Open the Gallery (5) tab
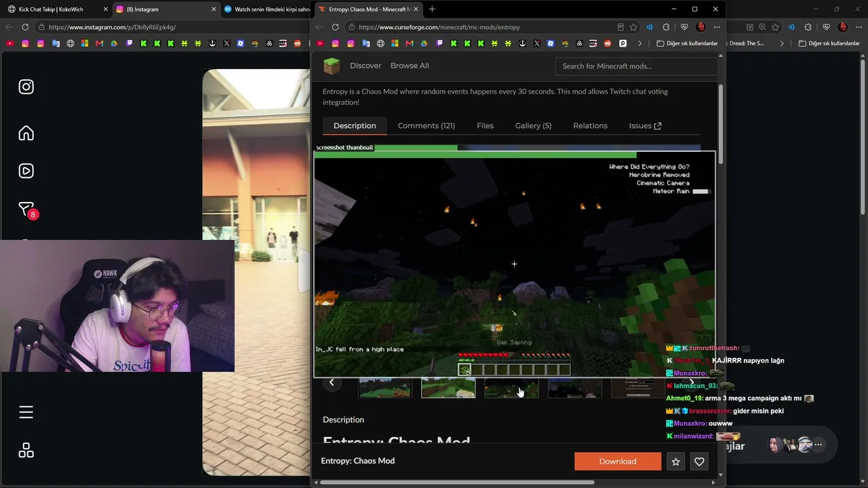This screenshot has width=868, height=488. pyautogui.click(x=533, y=125)
